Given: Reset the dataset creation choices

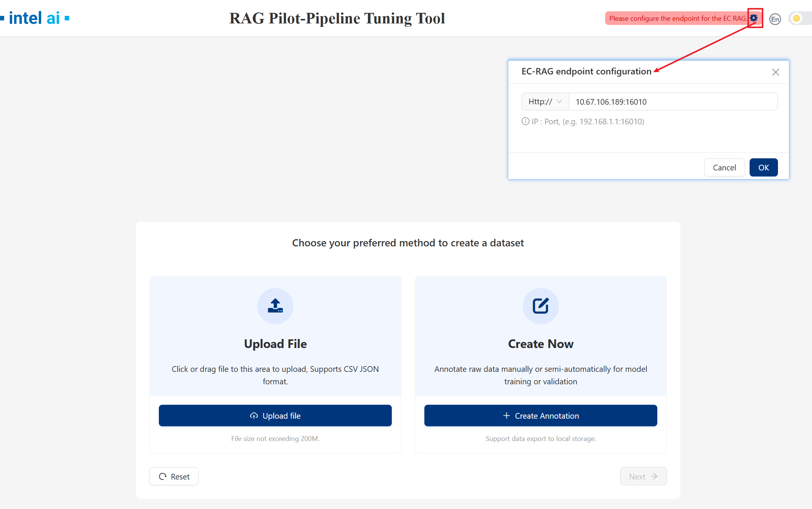Looking at the screenshot, I should (x=174, y=476).
